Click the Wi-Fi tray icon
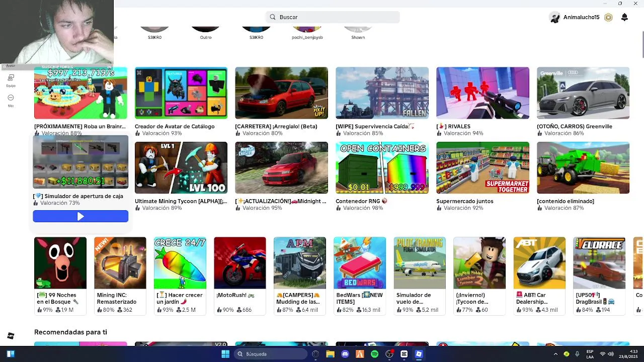Image resolution: width=644 pixels, height=362 pixels. 603,354
